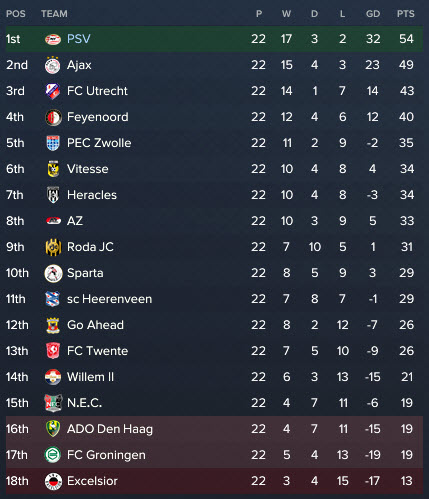Click the Sparta club logo
This screenshot has height=499, width=429.
click(53, 273)
